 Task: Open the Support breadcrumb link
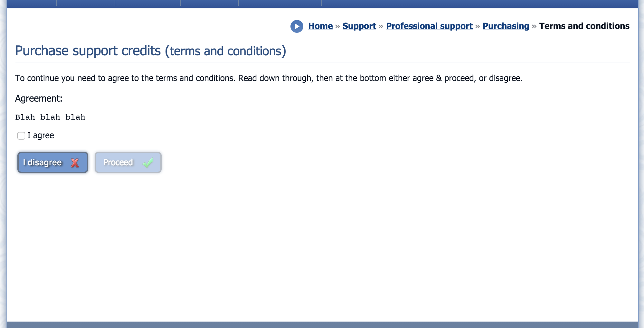359,26
